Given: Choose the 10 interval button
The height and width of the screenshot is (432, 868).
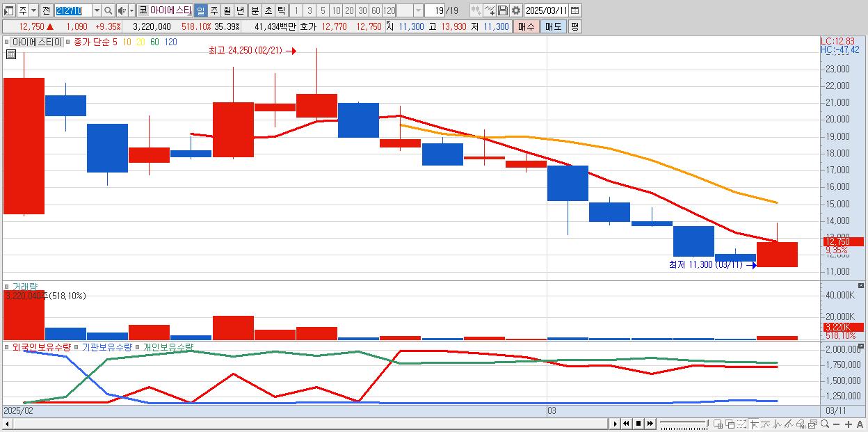Looking at the screenshot, I should click(336, 10).
